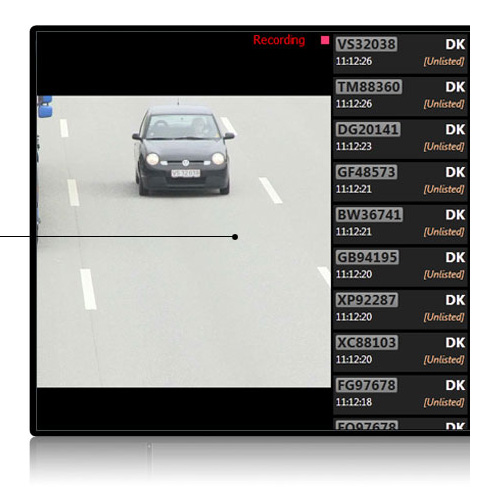The height and width of the screenshot is (500, 500).
Task: Click the Unlisted tag under VS32038
Action: pyautogui.click(x=444, y=61)
